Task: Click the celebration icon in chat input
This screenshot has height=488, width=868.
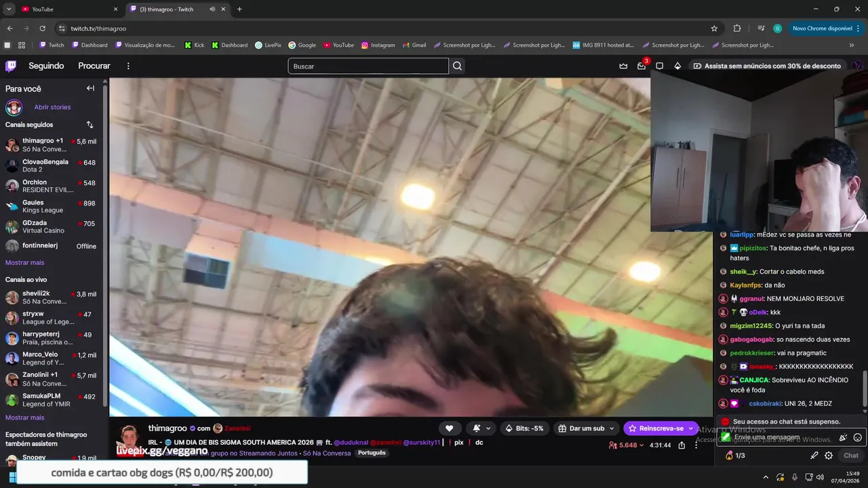Action: pos(843,438)
